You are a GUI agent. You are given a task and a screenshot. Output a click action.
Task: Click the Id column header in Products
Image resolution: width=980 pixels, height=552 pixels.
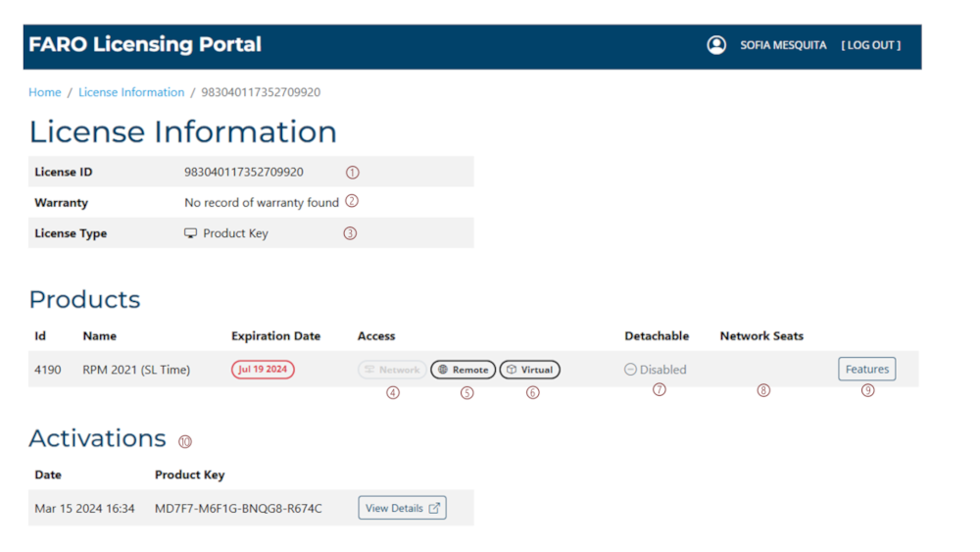(40, 335)
